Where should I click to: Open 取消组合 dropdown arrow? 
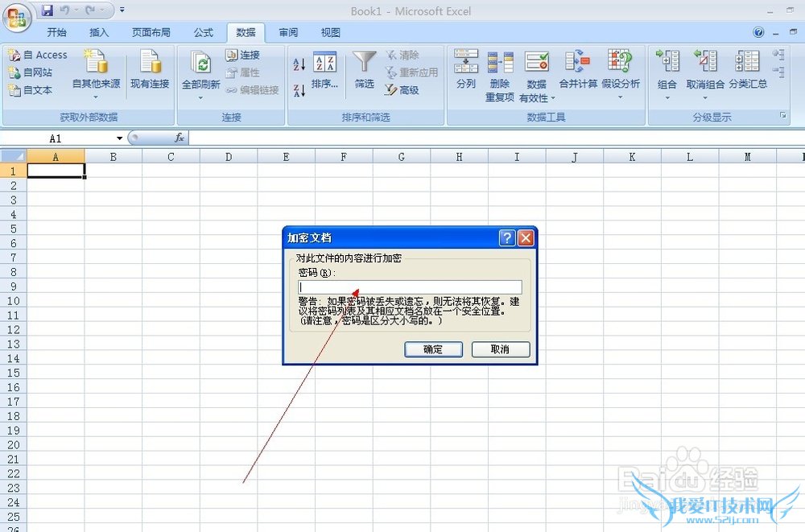click(x=705, y=97)
